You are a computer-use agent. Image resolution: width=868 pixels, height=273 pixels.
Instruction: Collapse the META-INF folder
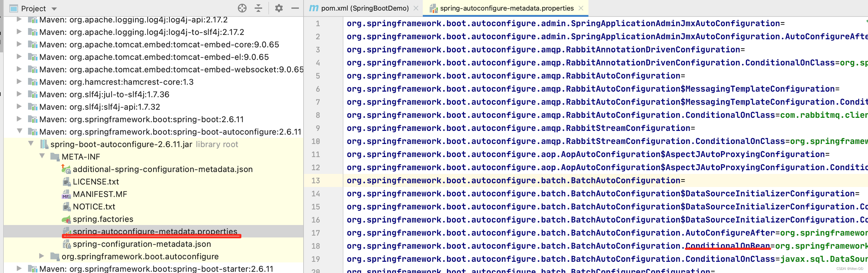coord(42,156)
